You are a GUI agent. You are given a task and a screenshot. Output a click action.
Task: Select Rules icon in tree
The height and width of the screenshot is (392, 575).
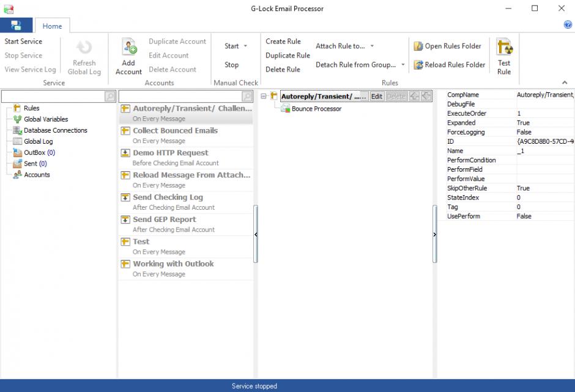(17, 108)
